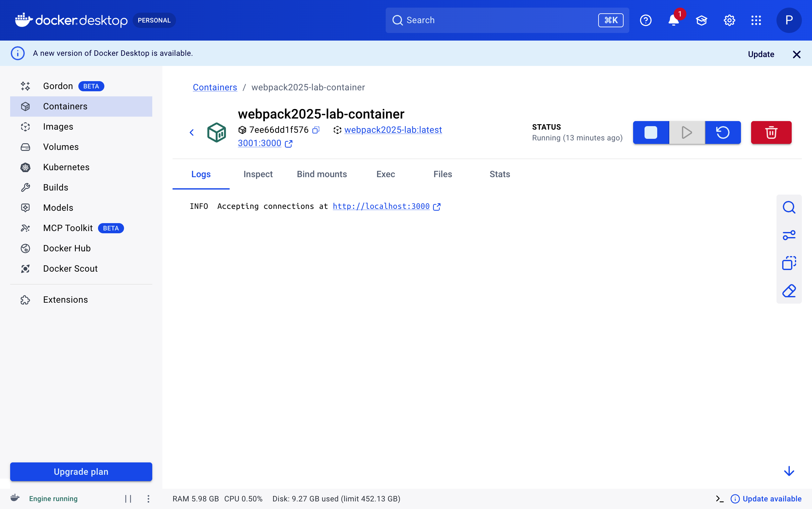The width and height of the screenshot is (812, 509).
Task: Open Kubernetes in the sidebar
Action: click(81, 167)
